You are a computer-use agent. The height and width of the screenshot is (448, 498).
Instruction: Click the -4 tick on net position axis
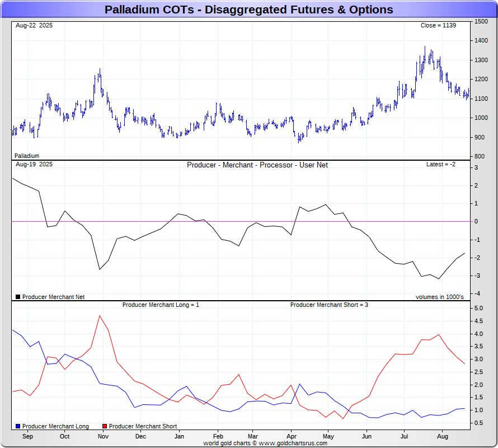tap(477, 293)
